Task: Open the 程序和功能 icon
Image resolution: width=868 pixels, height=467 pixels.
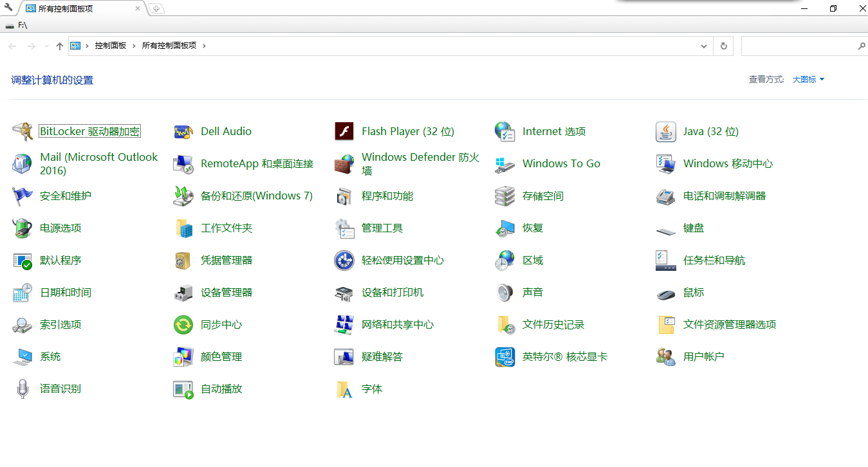Action: (x=344, y=196)
